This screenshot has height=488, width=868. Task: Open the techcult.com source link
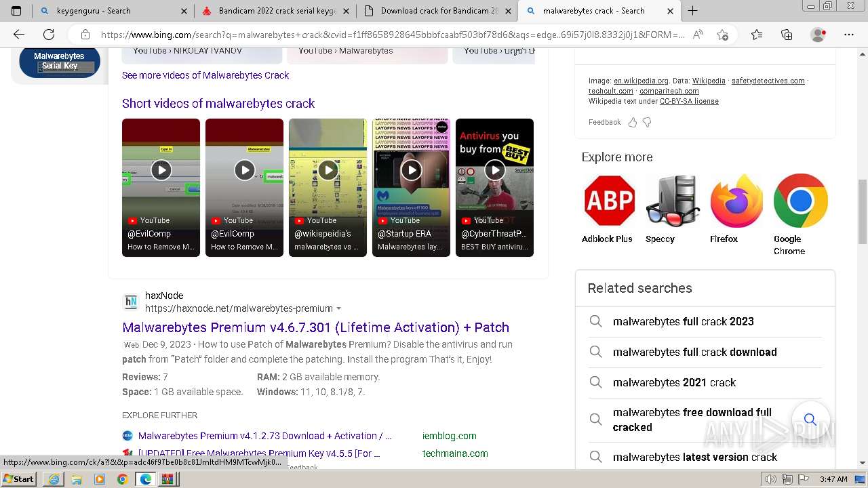[x=611, y=91]
